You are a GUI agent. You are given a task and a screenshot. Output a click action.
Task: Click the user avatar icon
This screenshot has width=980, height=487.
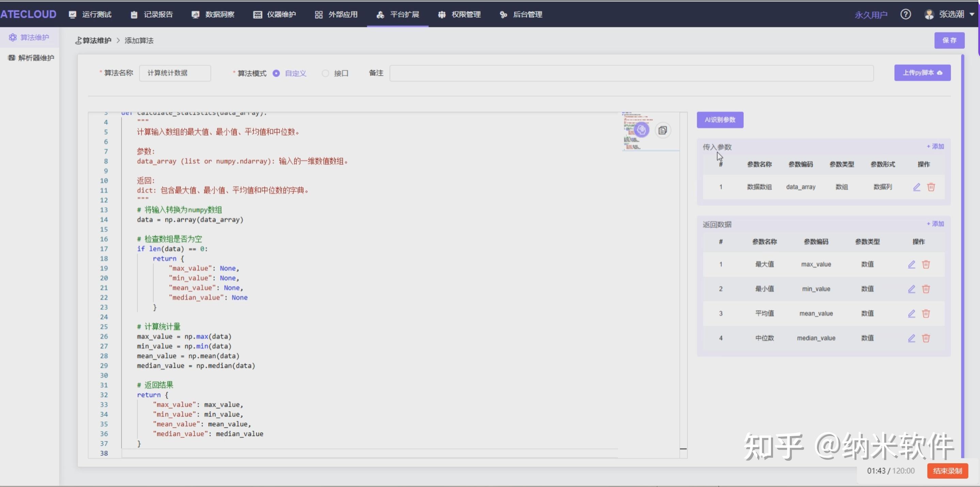point(929,14)
